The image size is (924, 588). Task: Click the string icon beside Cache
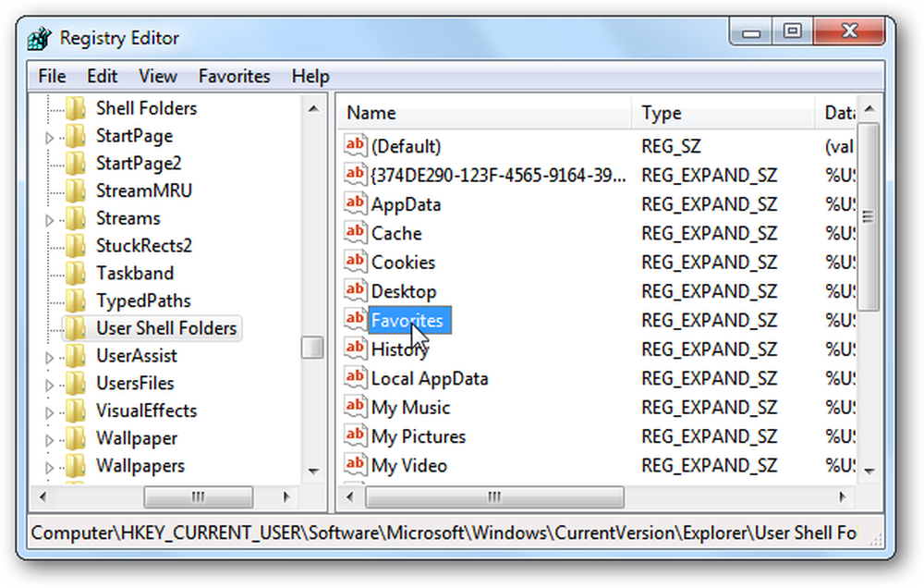tap(356, 232)
